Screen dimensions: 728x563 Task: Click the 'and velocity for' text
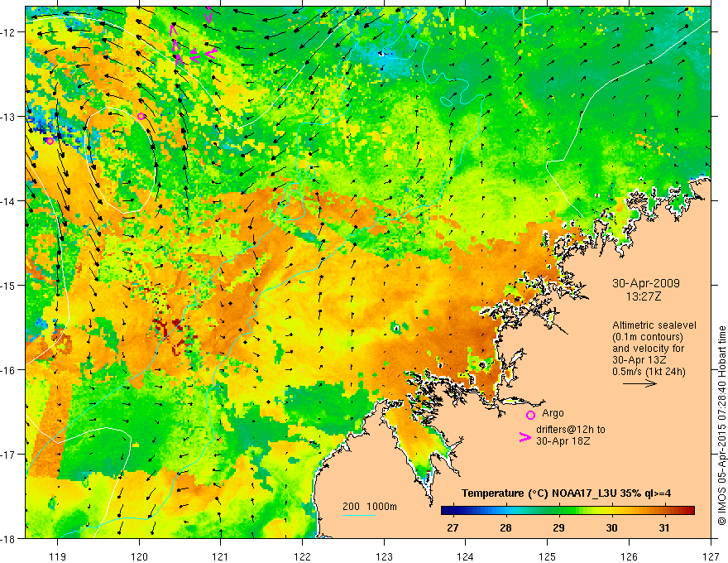[648, 349]
